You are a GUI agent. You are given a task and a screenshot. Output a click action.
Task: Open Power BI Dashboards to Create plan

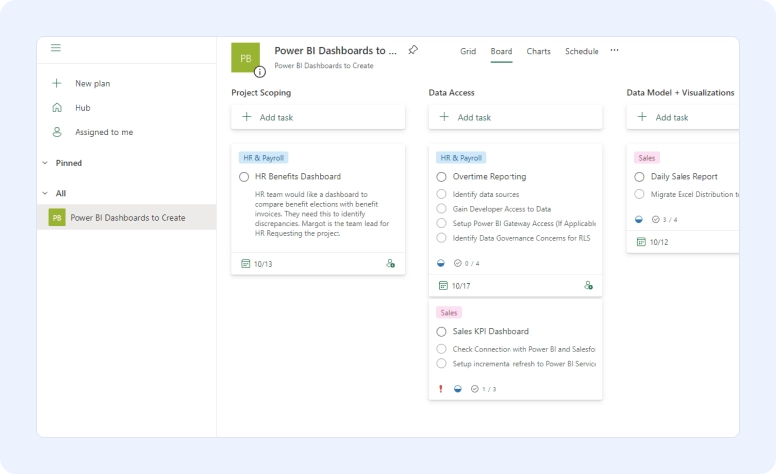127,217
